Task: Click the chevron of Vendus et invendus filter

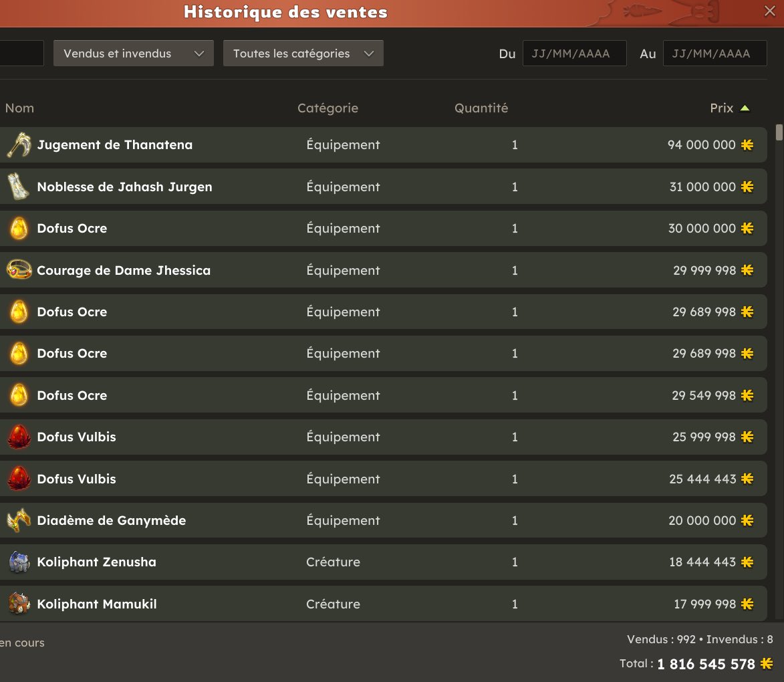Action: click(199, 53)
